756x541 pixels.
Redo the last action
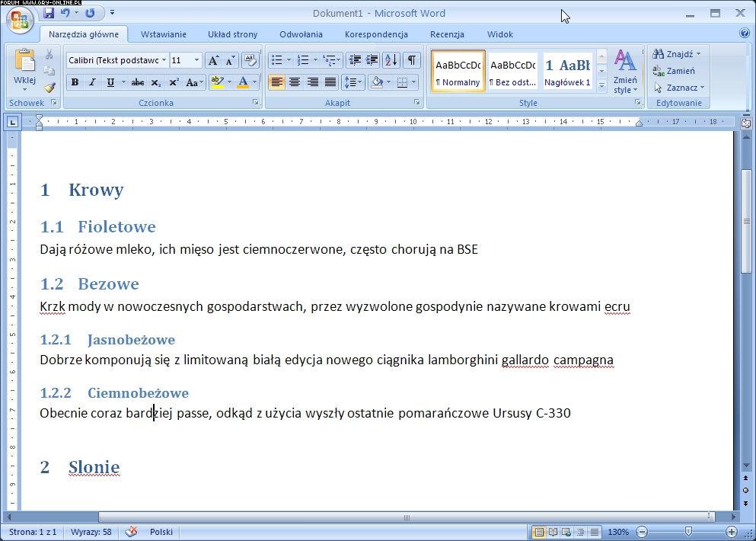(90, 13)
